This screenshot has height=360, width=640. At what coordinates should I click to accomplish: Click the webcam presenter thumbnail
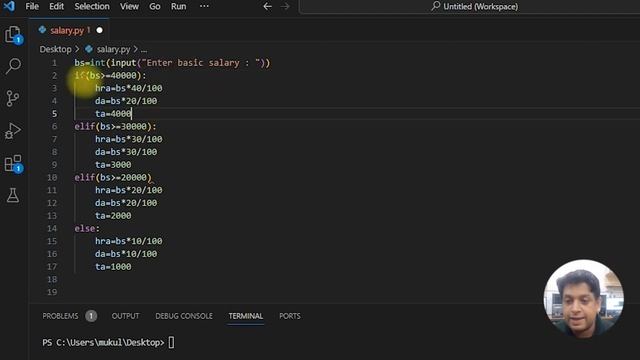point(583,299)
